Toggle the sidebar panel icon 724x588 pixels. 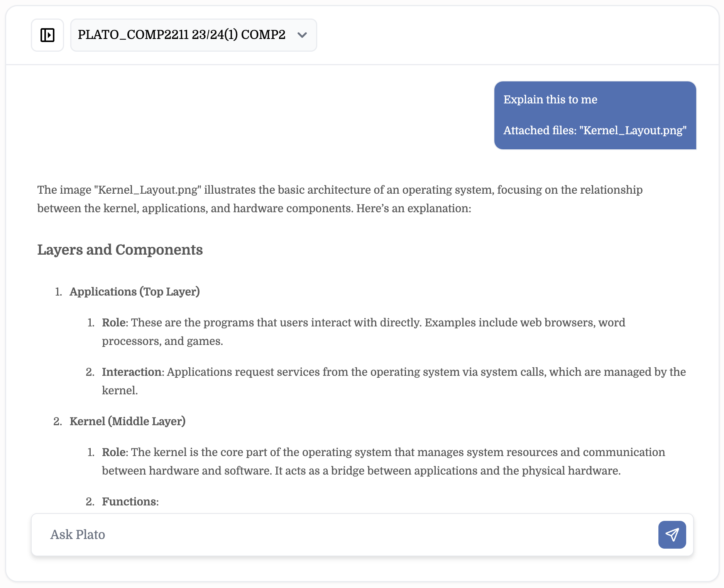(47, 35)
